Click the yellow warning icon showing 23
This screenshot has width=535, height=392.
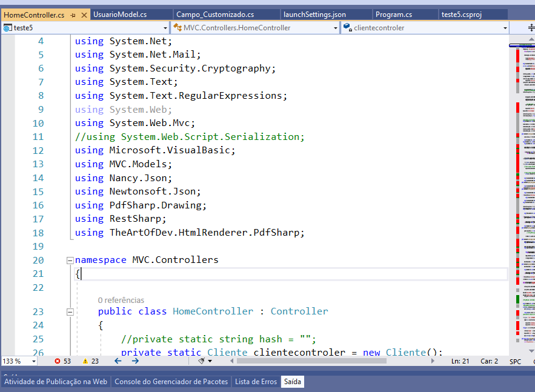pos(85,361)
